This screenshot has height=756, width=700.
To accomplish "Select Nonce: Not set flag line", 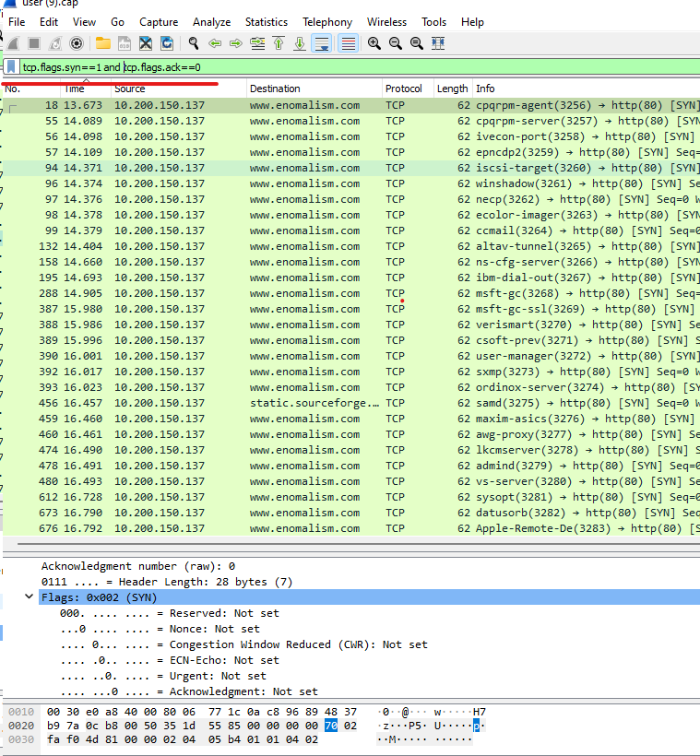I will pos(160,629).
